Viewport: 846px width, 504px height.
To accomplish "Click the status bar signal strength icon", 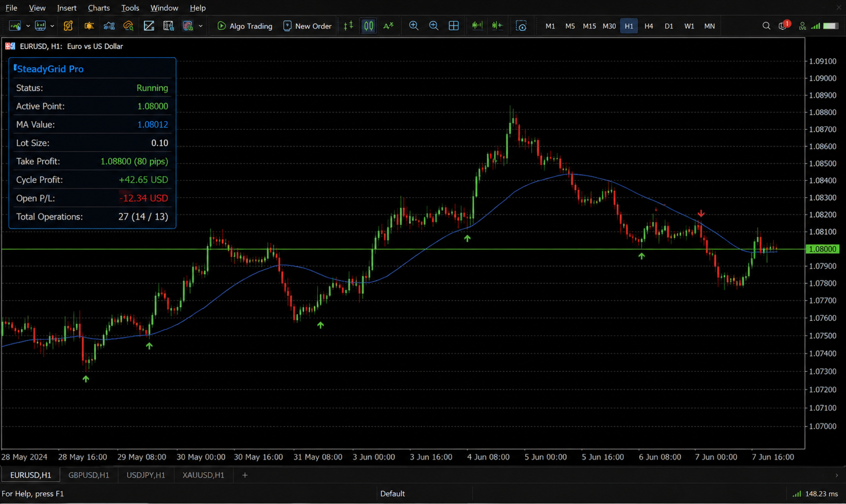I will 797,494.
